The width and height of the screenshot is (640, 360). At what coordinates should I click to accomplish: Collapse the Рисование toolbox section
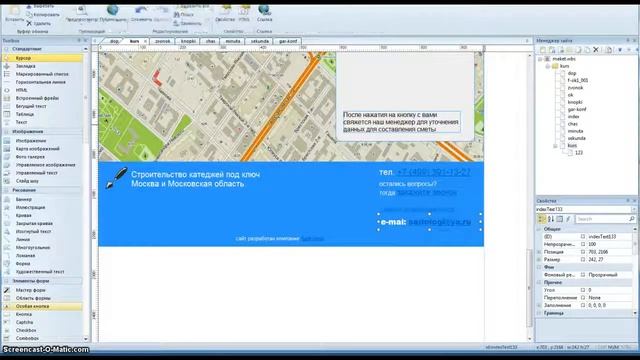coord(6,190)
